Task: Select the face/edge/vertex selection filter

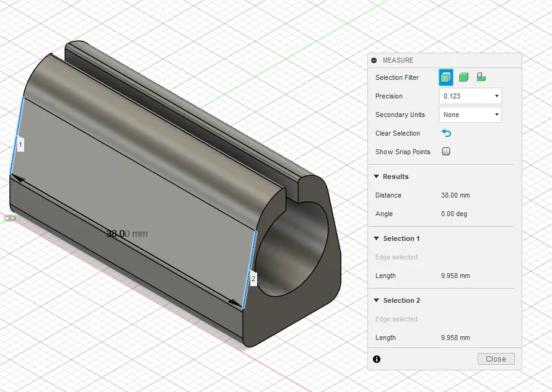Action: tap(445, 77)
